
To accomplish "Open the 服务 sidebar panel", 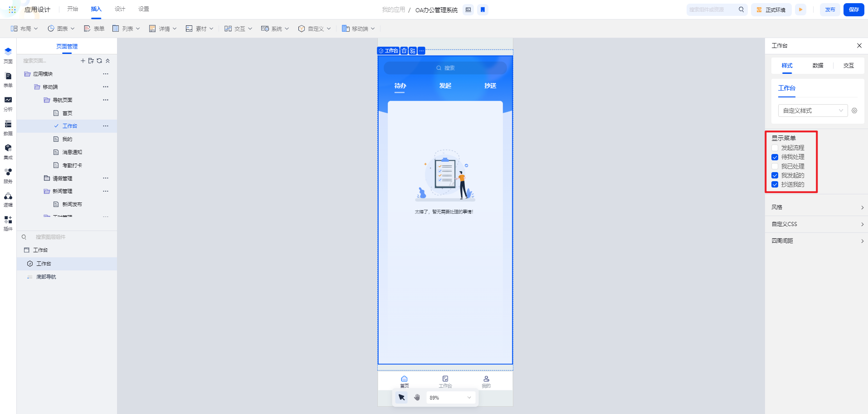I will tap(8, 175).
